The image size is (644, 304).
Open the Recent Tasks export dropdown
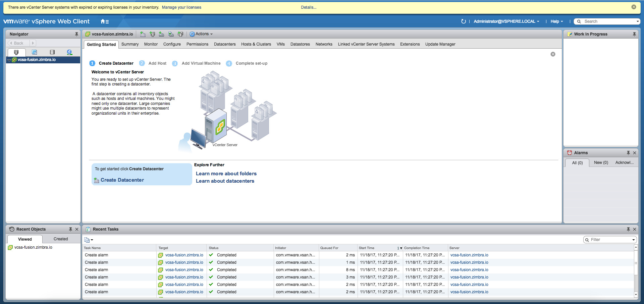(x=89, y=240)
